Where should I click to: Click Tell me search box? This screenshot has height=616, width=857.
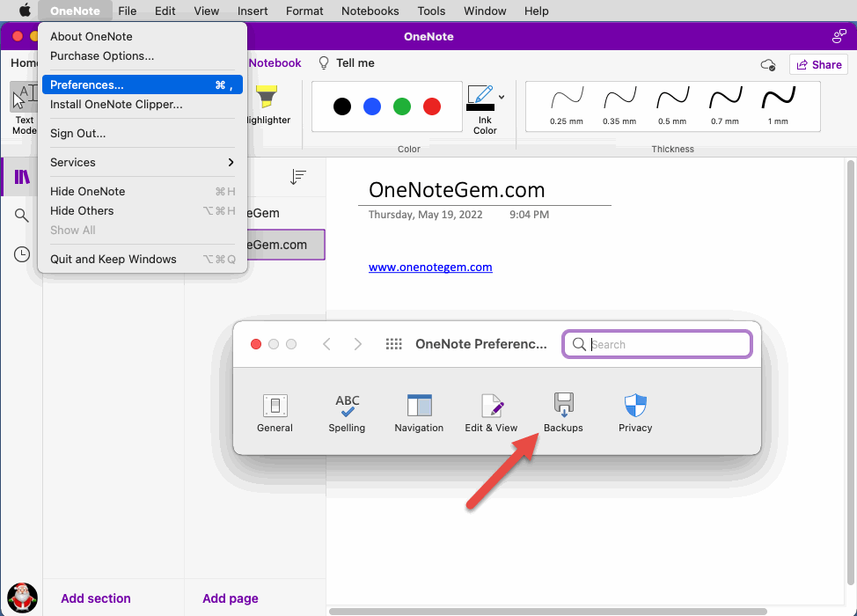347,62
